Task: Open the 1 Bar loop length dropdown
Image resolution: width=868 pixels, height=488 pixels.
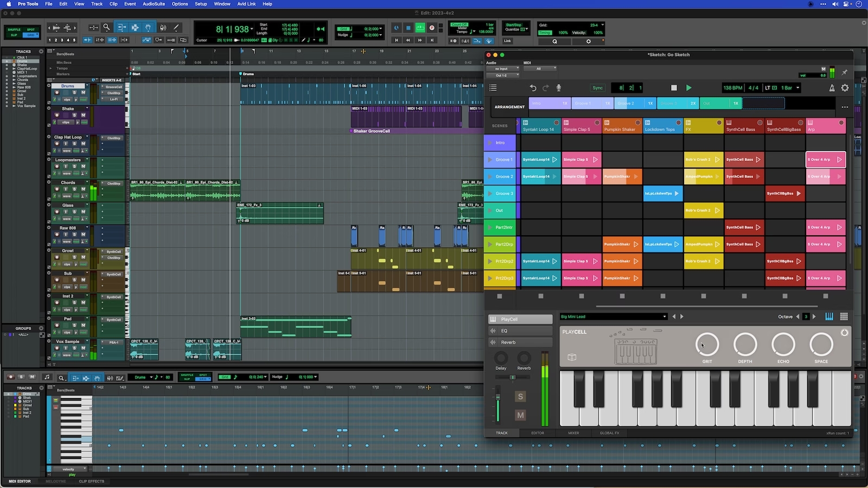Action: tap(797, 87)
